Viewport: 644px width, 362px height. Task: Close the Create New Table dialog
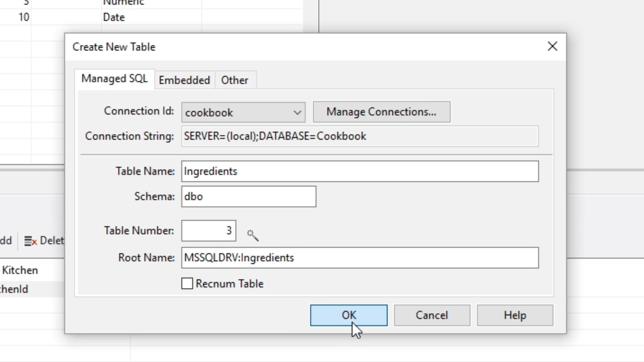pos(552,46)
